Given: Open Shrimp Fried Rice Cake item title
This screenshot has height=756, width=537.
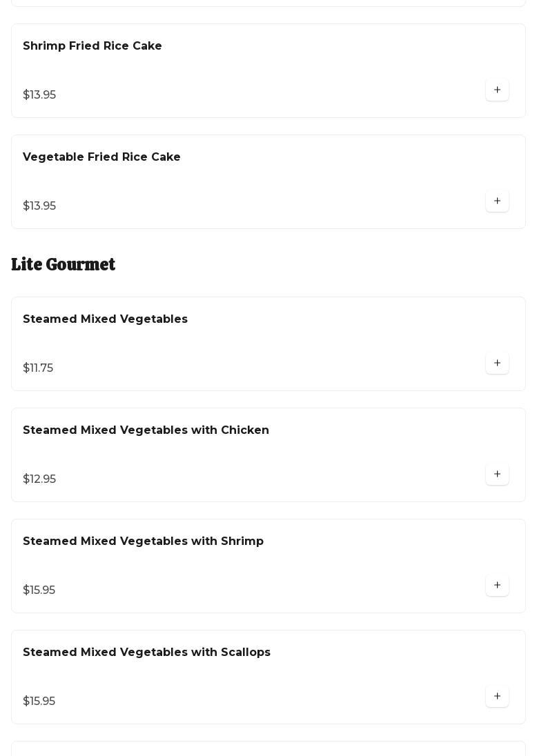Looking at the screenshot, I should point(92,46).
